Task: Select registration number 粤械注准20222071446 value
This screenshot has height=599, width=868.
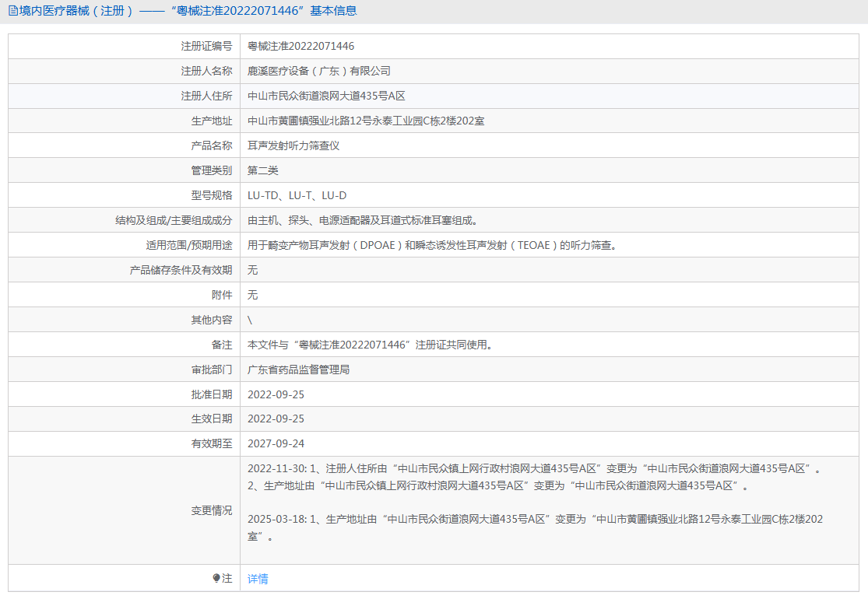Action: point(300,46)
